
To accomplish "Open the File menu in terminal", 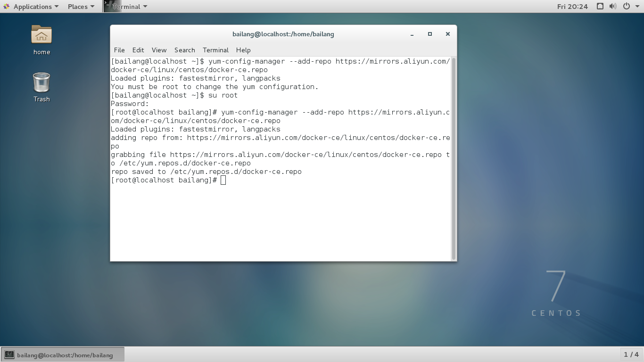I will tap(119, 50).
